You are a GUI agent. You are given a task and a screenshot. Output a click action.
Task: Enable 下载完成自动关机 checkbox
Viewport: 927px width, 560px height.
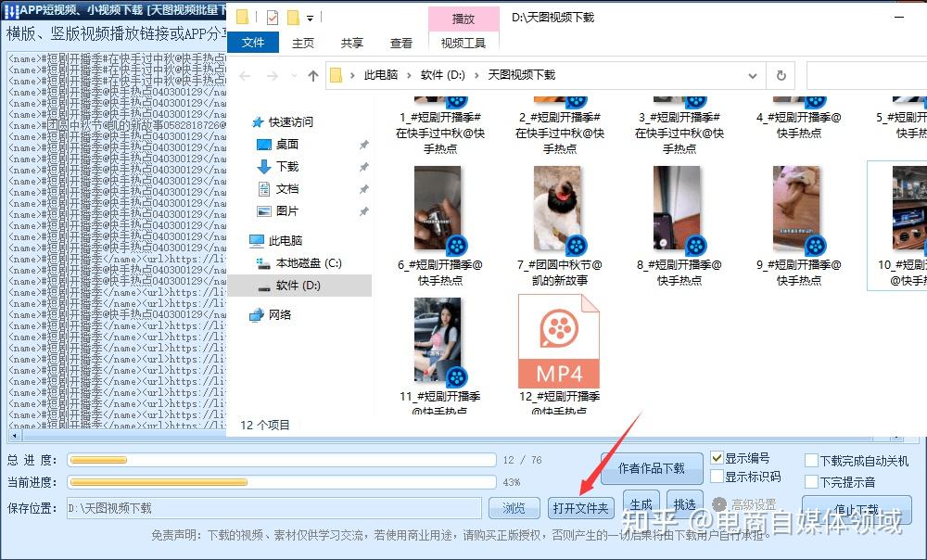point(812,461)
